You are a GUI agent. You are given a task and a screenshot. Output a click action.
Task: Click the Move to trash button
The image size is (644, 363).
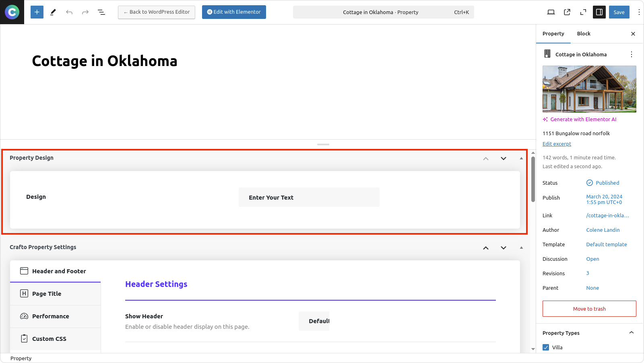[x=589, y=309]
